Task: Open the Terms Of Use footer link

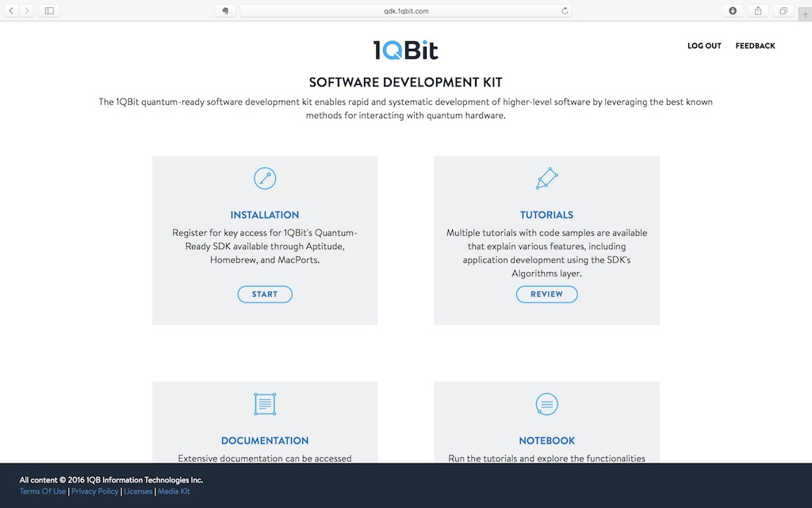Action: [x=43, y=491]
